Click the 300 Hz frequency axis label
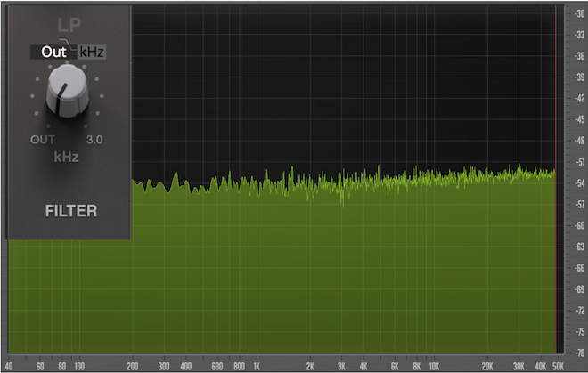The image size is (588, 373). click(164, 366)
